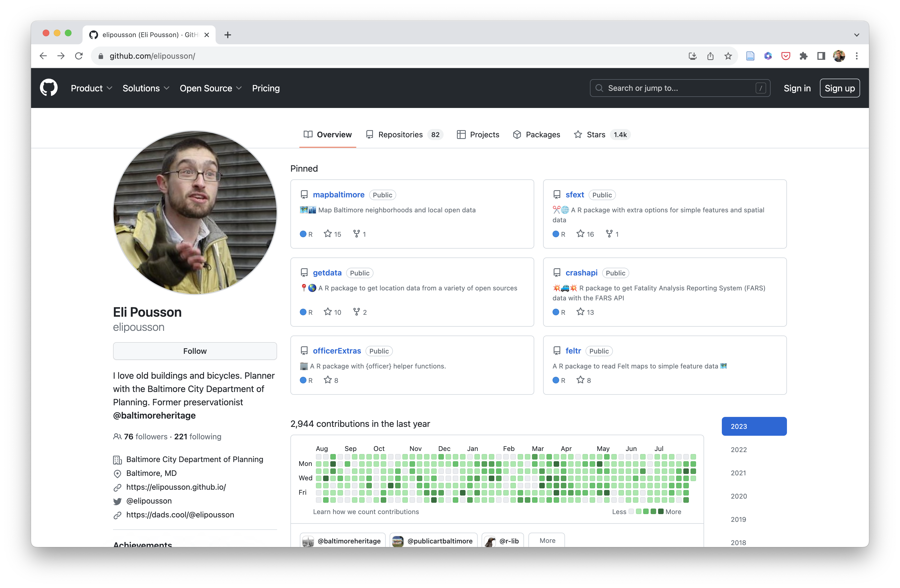Expand the Product menu
The height and width of the screenshot is (588, 900).
[x=91, y=88]
